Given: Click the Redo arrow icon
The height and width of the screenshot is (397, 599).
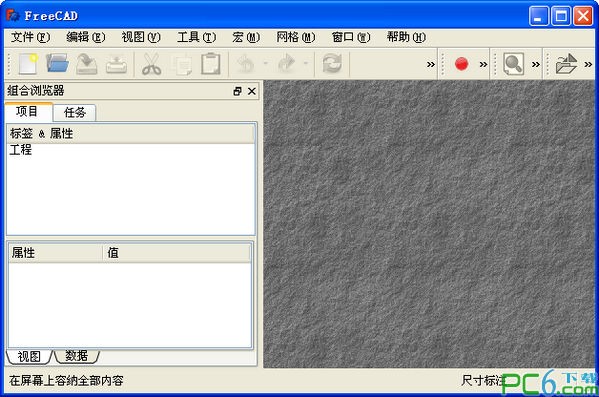Looking at the screenshot, I should click(287, 64).
